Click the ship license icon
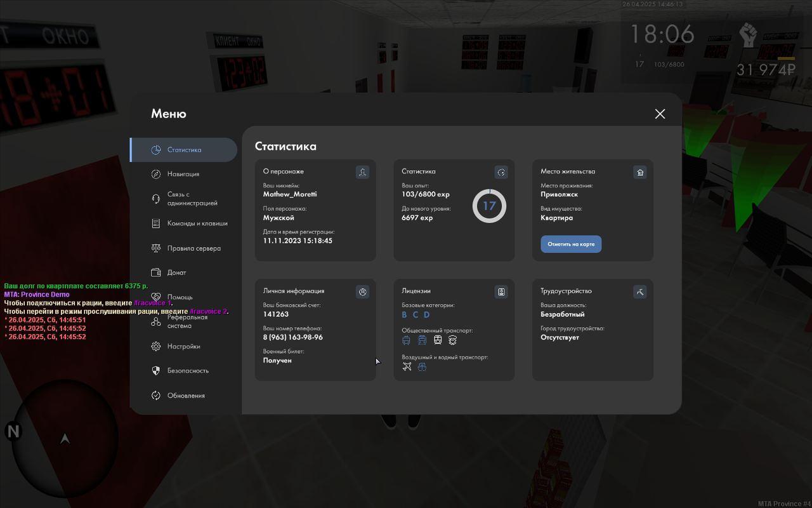Viewport: 812px width, 508px height. click(x=422, y=366)
